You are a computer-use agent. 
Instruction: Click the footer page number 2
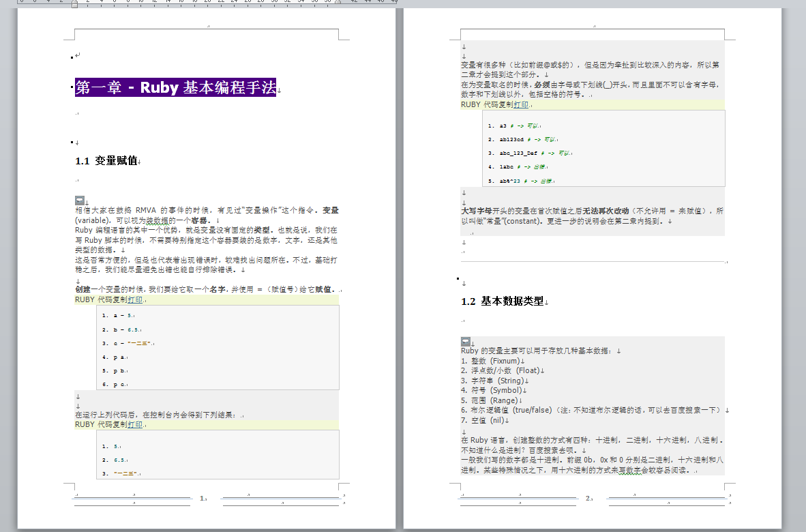588,498
